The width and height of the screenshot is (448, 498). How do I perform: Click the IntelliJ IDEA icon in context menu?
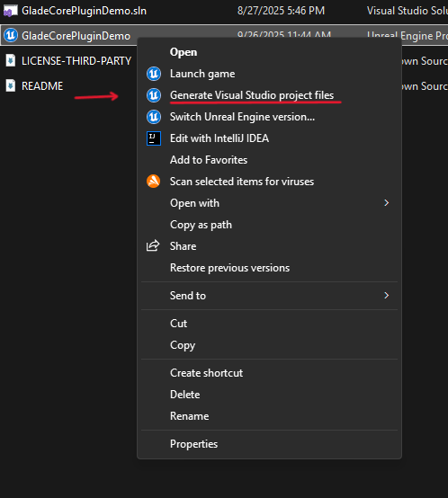pyautogui.click(x=154, y=138)
